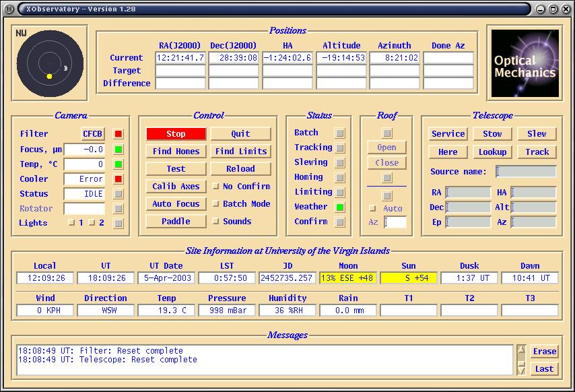Click the green Focus status indicator
The height and width of the screenshot is (392, 575).
point(119,150)
